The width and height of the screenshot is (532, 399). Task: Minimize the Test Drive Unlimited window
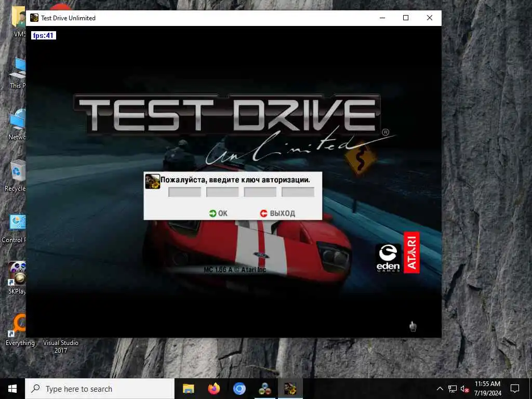(x=382, y=18)
